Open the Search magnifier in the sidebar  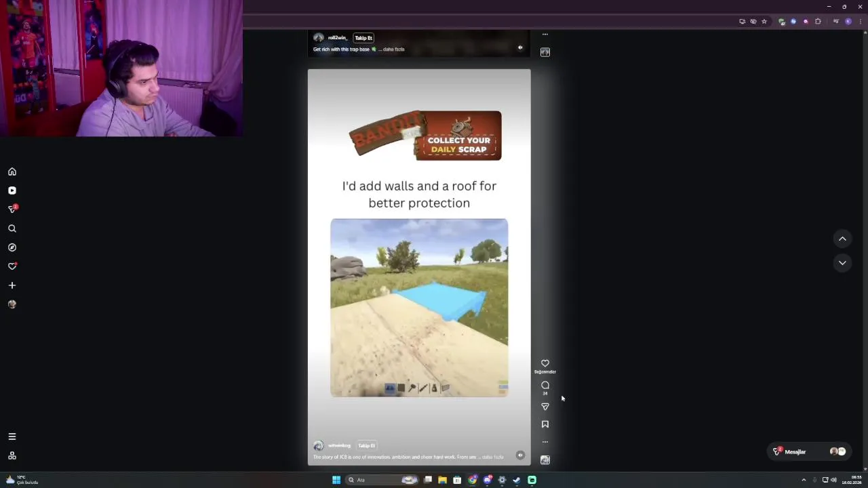tap(12, 228)
